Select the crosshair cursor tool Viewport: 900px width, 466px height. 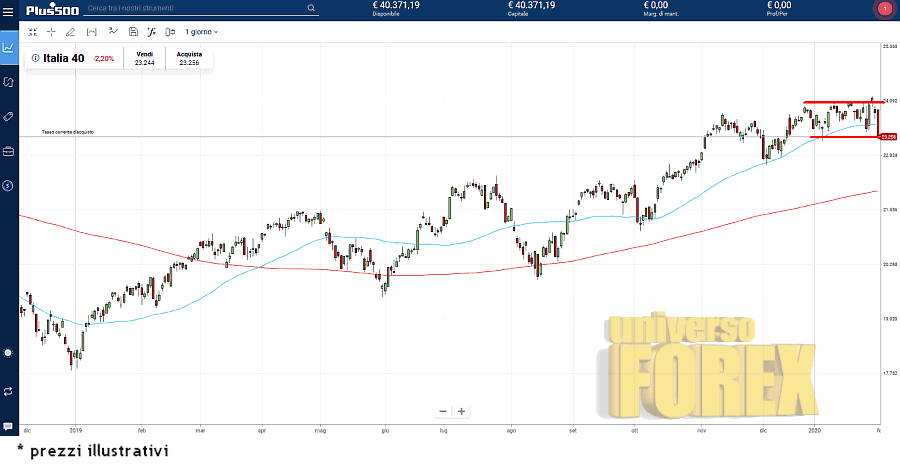pyautogui.click(x=52, y=32)
